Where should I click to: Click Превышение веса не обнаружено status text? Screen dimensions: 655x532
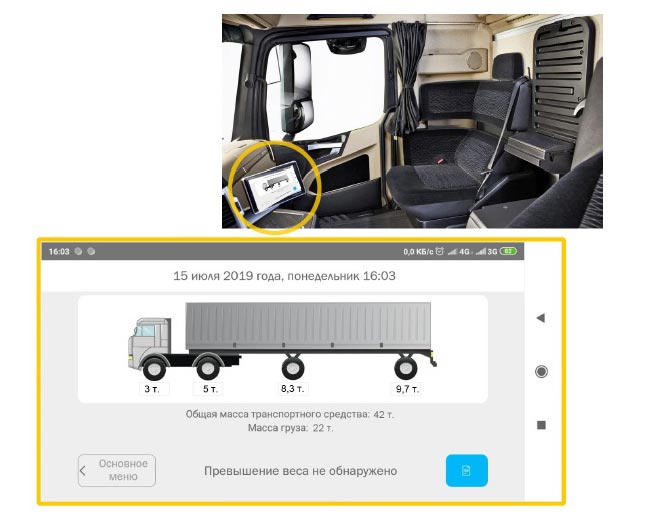300,471
